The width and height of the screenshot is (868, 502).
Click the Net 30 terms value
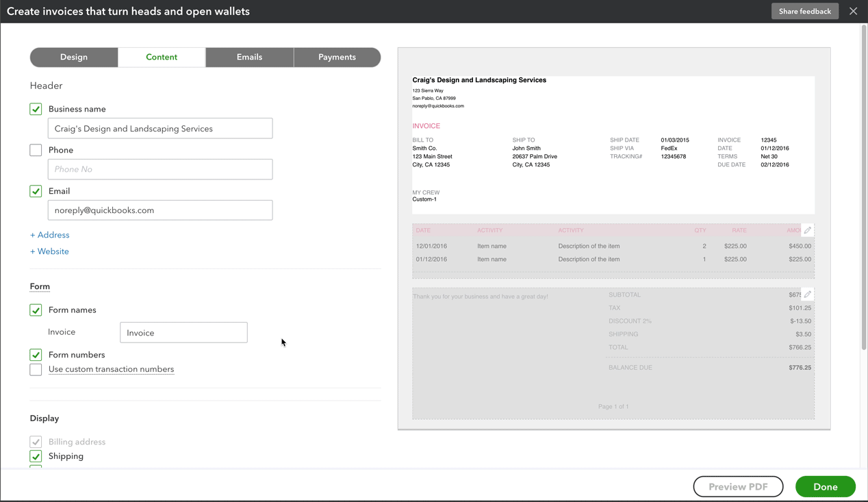(769, 156)
